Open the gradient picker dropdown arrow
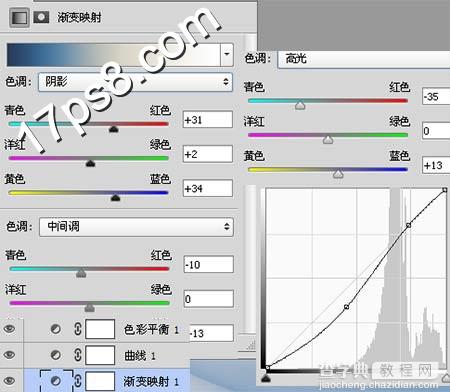The image size is (450, 392). point(227,54)
